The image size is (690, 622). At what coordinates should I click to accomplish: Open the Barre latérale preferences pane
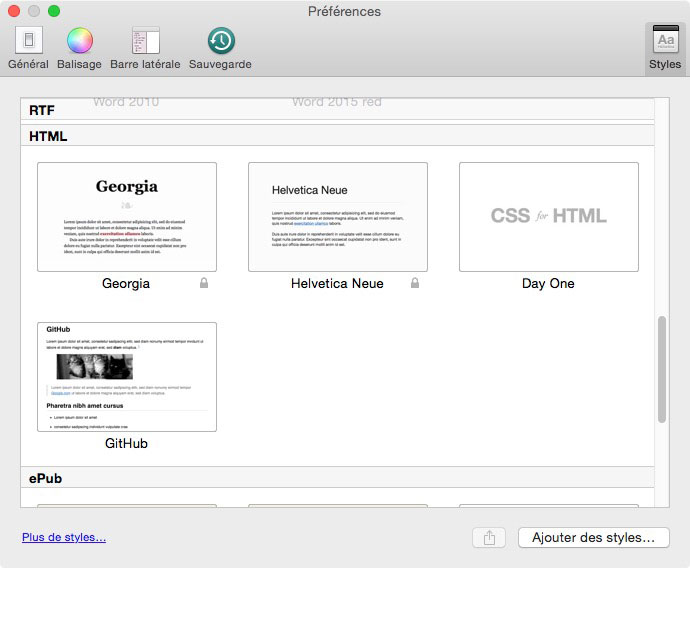coord(145,48)
